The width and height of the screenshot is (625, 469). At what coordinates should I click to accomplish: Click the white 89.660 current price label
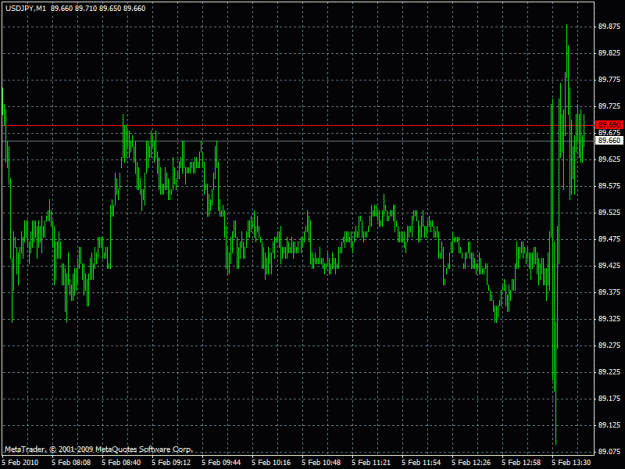609,140
